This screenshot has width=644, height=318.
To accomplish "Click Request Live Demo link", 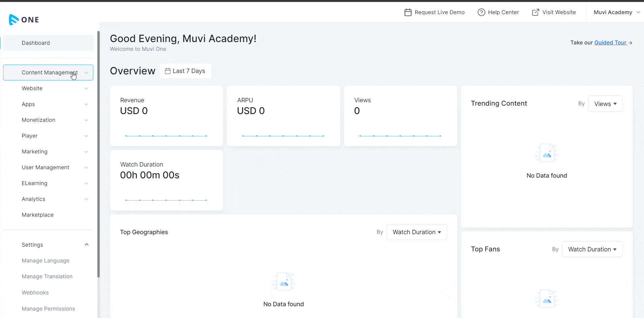I will (x=434, y=12).
